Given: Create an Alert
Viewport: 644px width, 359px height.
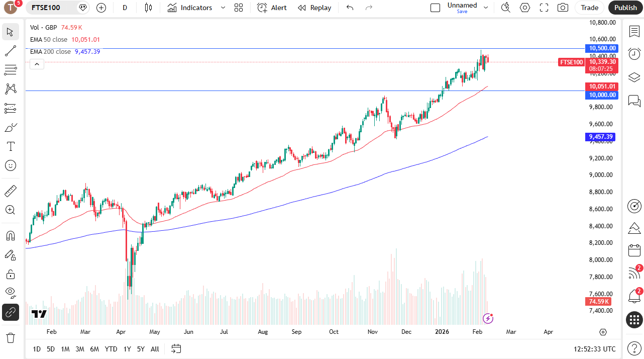Looking at the screenshot, I should 272,8.
